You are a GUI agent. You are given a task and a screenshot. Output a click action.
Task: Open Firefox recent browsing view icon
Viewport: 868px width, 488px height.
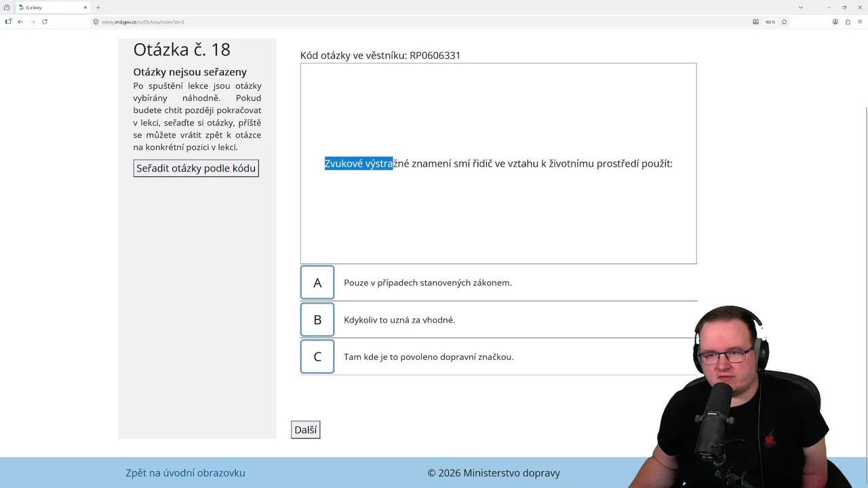coord(7,7)
